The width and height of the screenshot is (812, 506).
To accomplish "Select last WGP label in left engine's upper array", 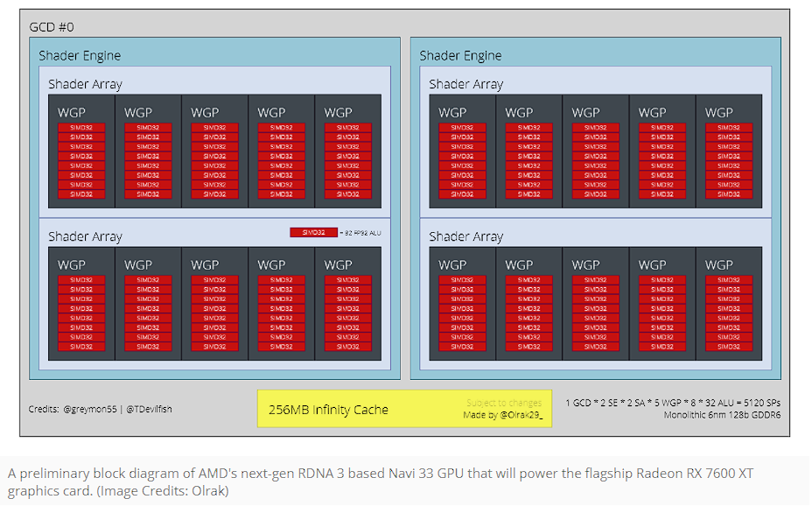I will pyautogui.click(x=338, y=113).
